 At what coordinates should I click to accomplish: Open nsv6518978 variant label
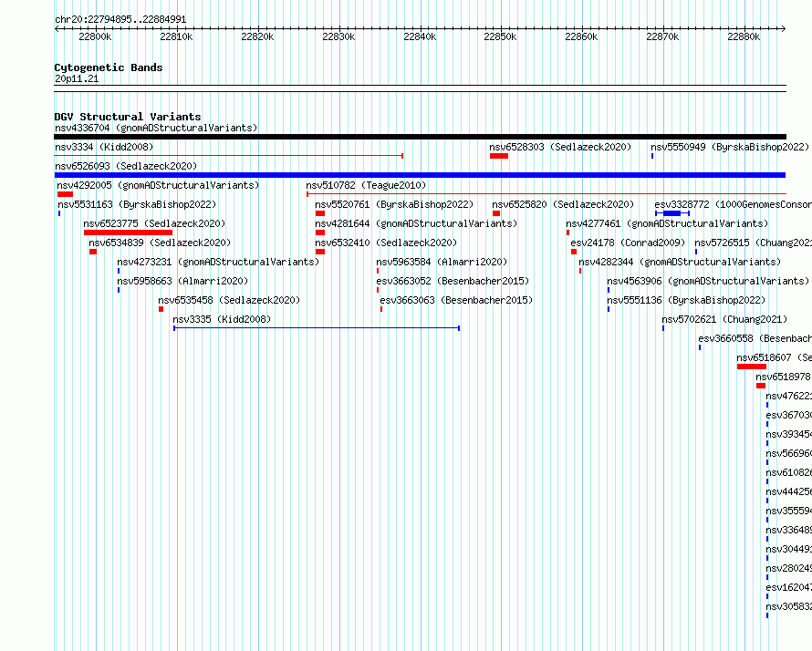coord(783,377)
